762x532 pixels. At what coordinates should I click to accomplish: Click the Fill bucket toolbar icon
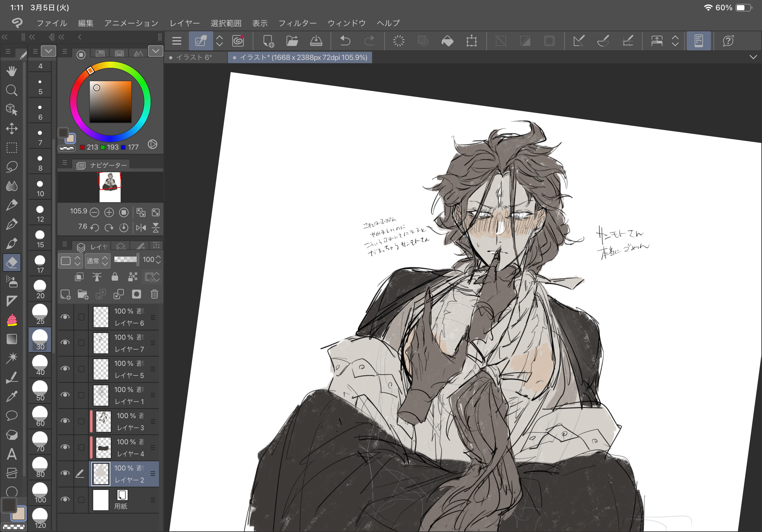coord(447,41)
